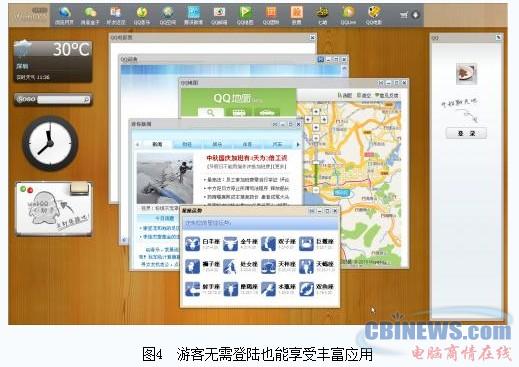
Task: Open the 30°C weather widget
Action: click(x=53, y=61)
